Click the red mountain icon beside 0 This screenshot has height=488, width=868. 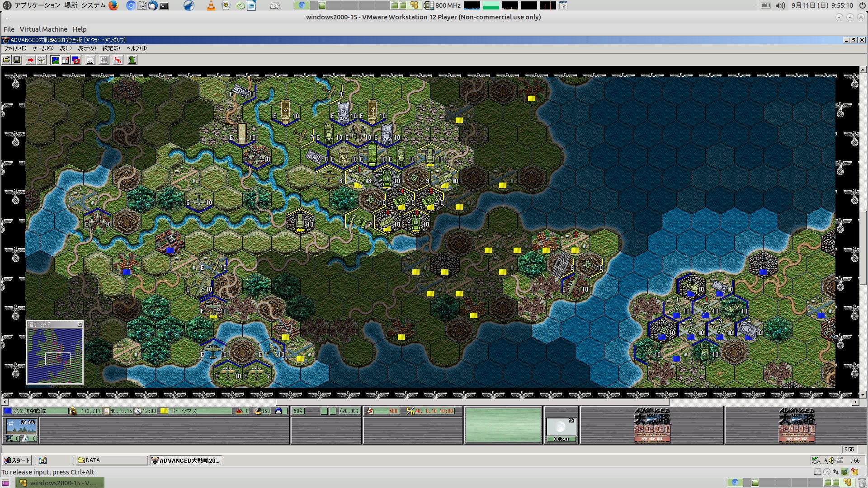(x=239, y=411)
